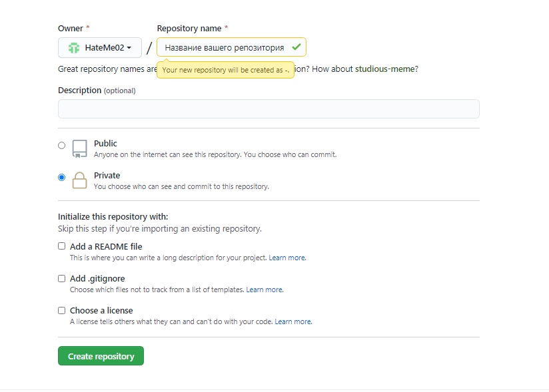Tick the Add .gitignore checkbox

(62, 278)
